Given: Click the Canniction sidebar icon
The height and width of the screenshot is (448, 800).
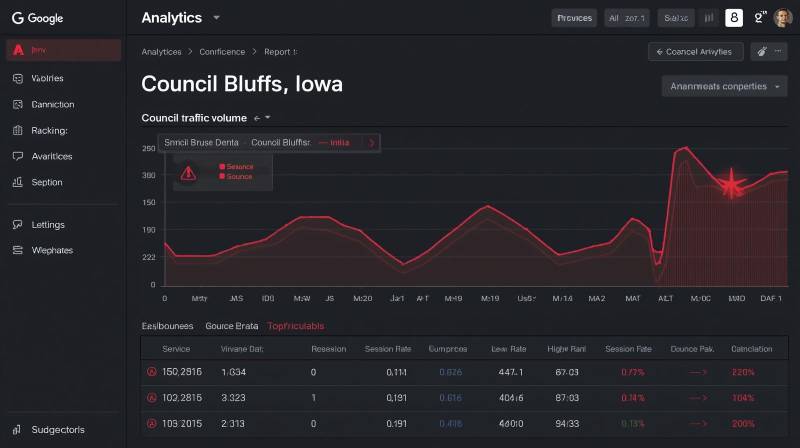Looking at the screenshot, I should [17, 104].
